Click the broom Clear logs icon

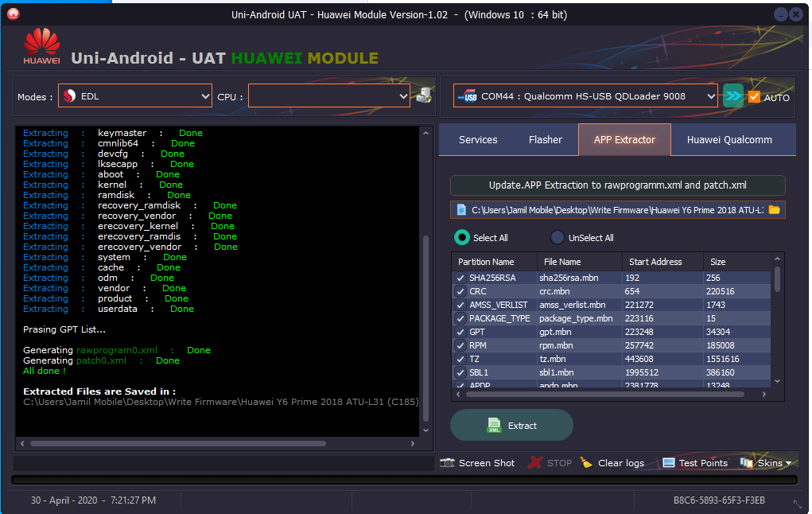tap(585, 463)
